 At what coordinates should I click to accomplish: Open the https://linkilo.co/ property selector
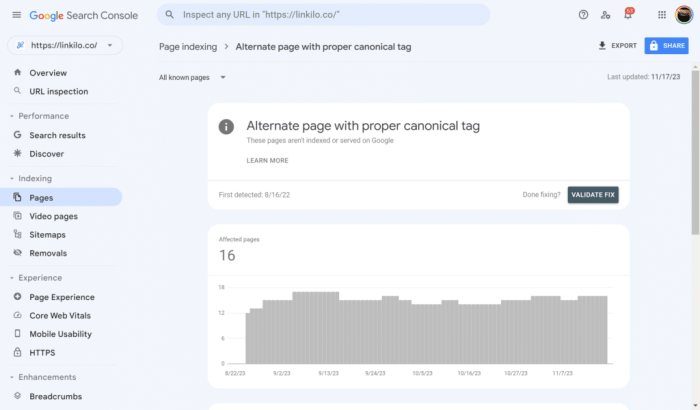coord(65,45)
